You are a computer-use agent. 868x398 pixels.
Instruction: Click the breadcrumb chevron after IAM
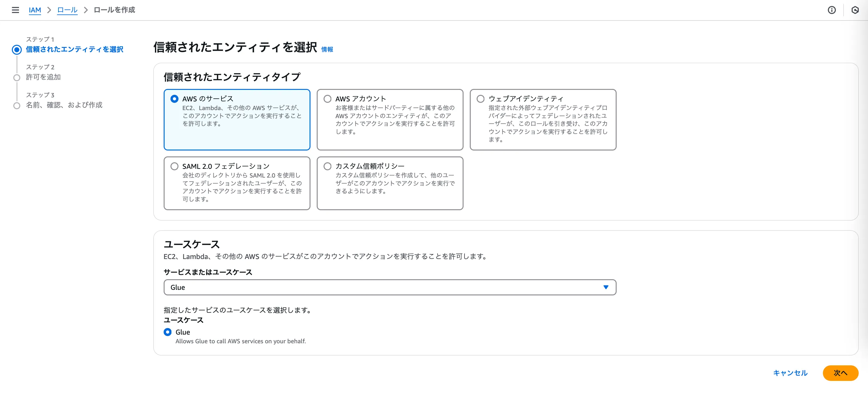[49, 10]
